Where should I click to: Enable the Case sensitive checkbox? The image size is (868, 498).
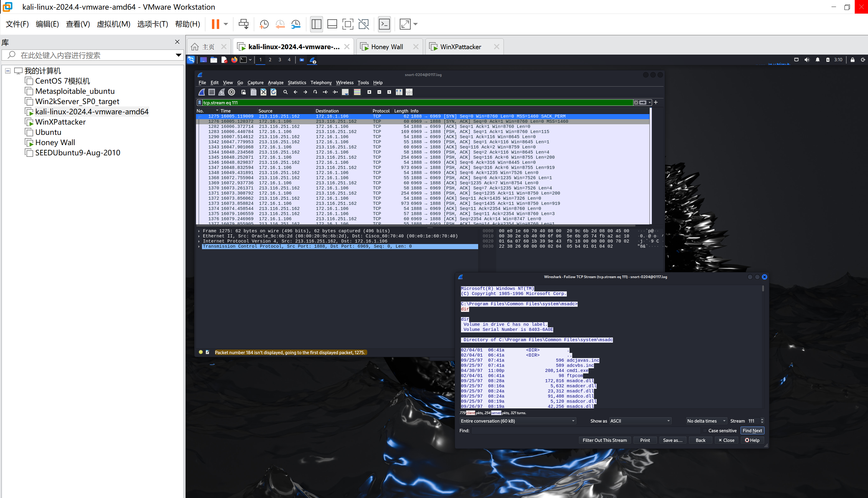[x=705, y=431]
